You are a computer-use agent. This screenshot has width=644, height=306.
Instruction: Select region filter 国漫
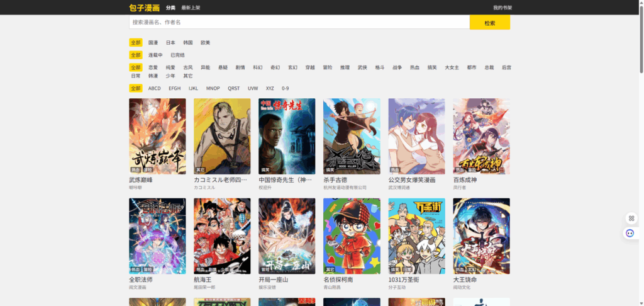point(153,42)
